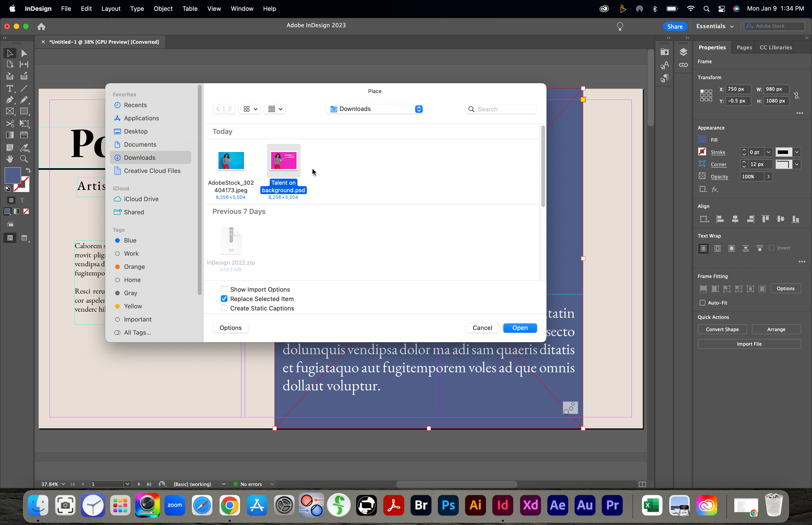Activate the Zoom tool

(23, 159)
